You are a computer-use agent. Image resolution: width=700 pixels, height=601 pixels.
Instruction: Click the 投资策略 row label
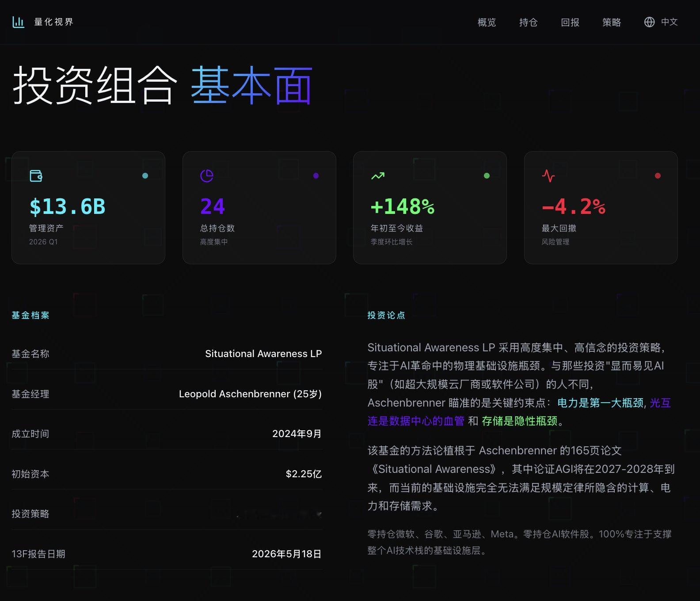pyautogui.click(x=30, y=514)
